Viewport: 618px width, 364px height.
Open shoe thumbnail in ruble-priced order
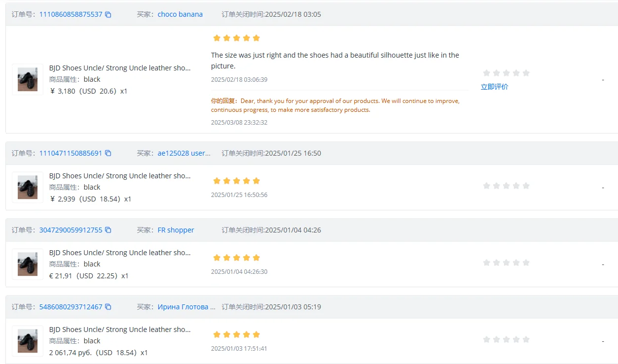pyautogui.click(x=28, y=341)
